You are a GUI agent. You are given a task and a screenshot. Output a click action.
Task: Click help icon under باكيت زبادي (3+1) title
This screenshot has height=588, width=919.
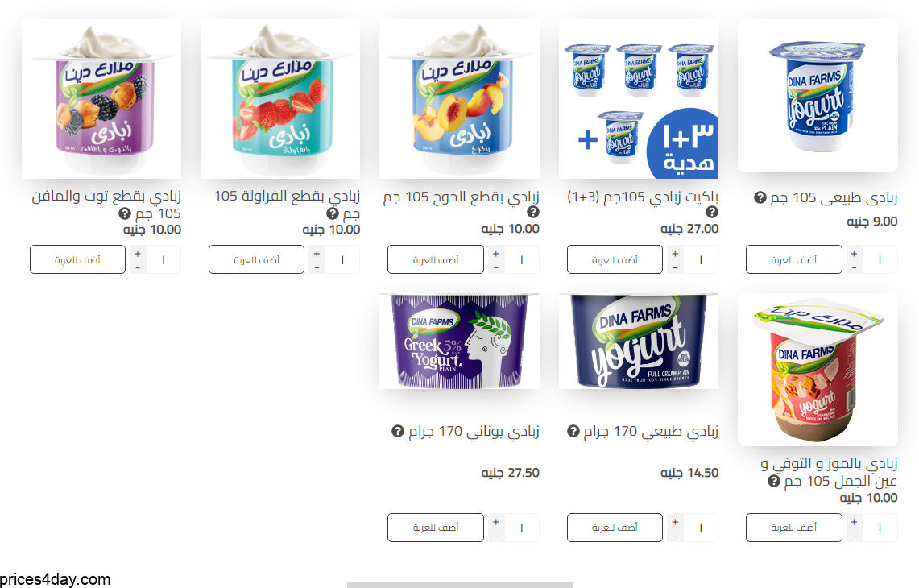pyautogui.click(x=711, y=212)
